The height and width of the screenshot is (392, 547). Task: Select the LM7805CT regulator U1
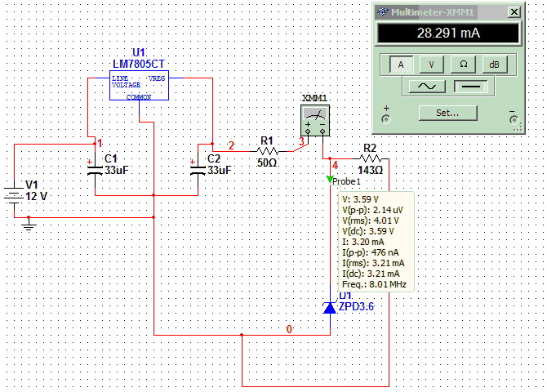[x=139, y=85]
